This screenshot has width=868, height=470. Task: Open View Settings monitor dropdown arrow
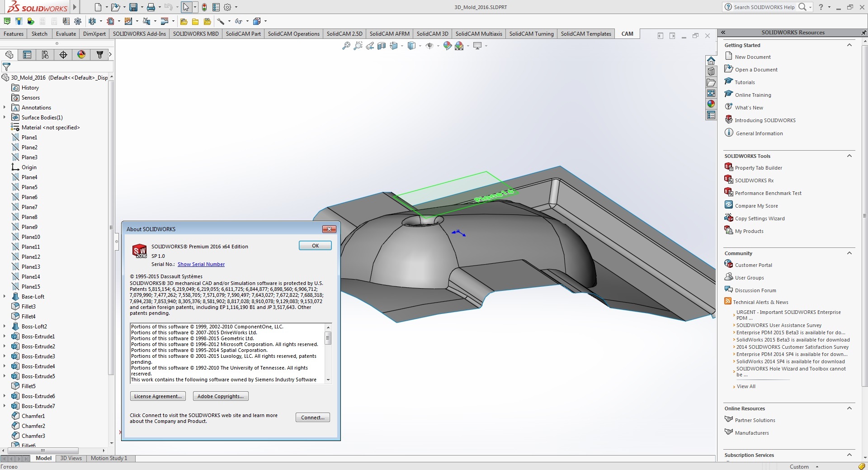point(486,46)
